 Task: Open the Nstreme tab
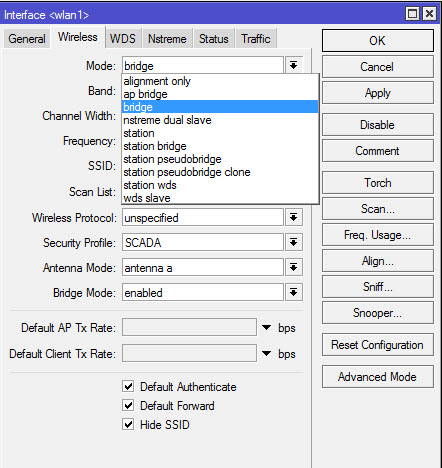(x=167, y=39)
